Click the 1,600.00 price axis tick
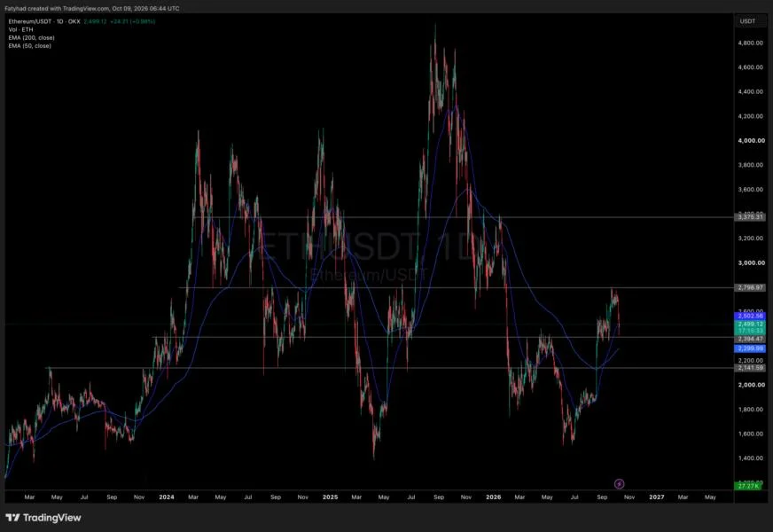This screenshot has width=773, height=532. [x=750, y=434]
